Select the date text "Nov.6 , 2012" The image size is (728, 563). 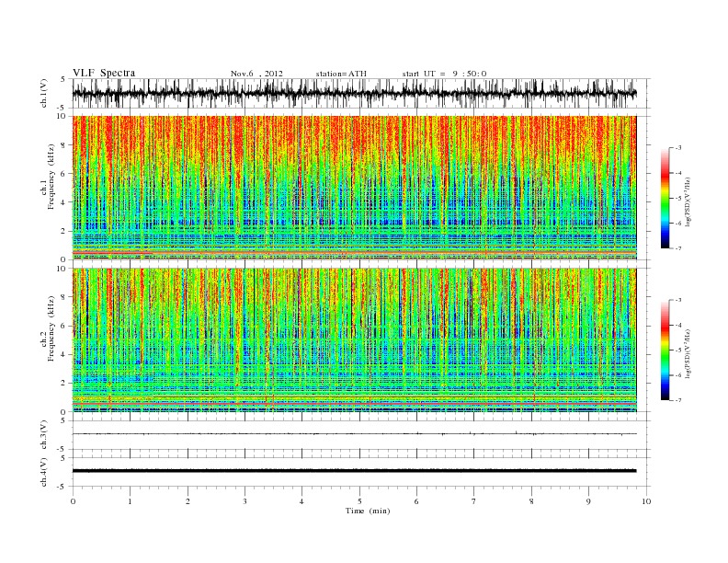[256, 74]
